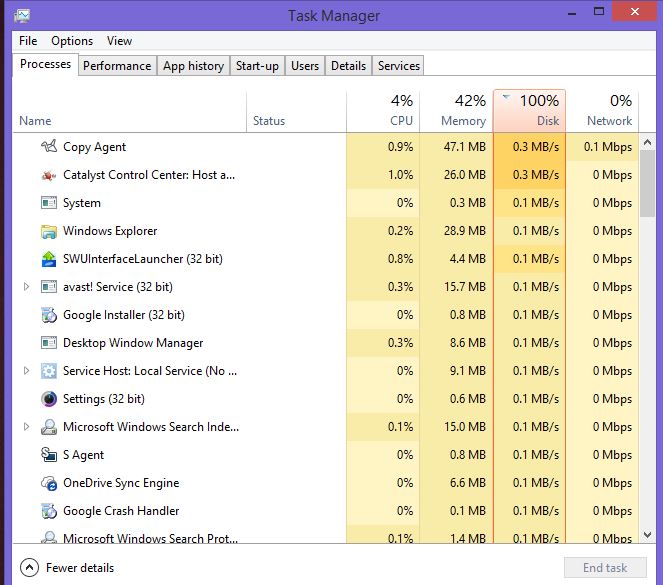Viewport: 663px width, 585px height.
Task: Click the System process icon
Action: tap(49, 203)
